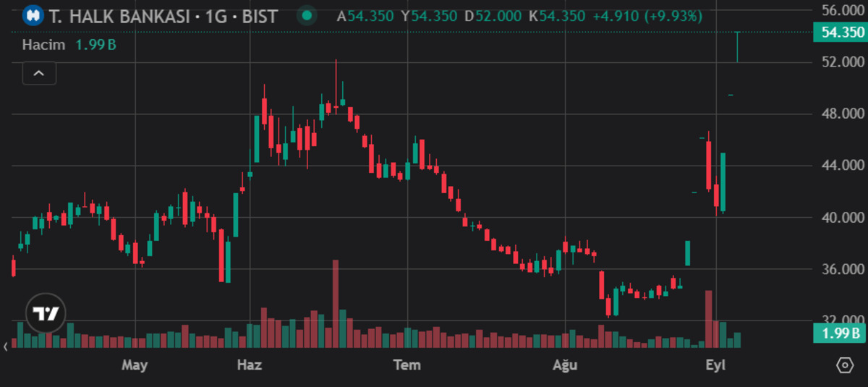This screenshot has width=868, height=387.
Task: Click the low price value D52.000
Action: coord(493,15)
